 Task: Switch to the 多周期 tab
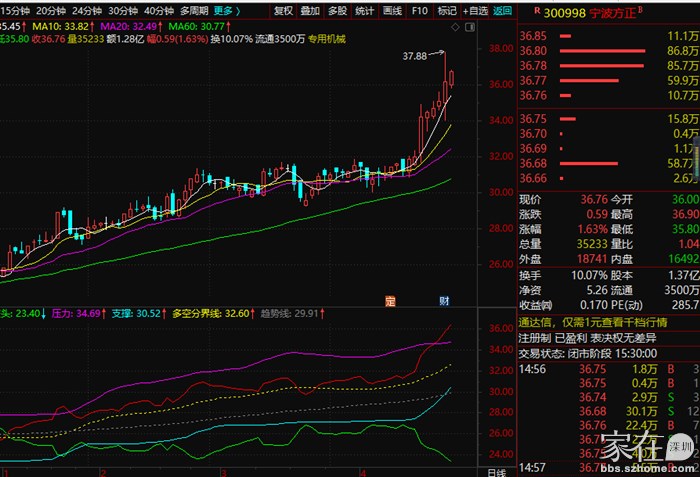coord(195,11)
